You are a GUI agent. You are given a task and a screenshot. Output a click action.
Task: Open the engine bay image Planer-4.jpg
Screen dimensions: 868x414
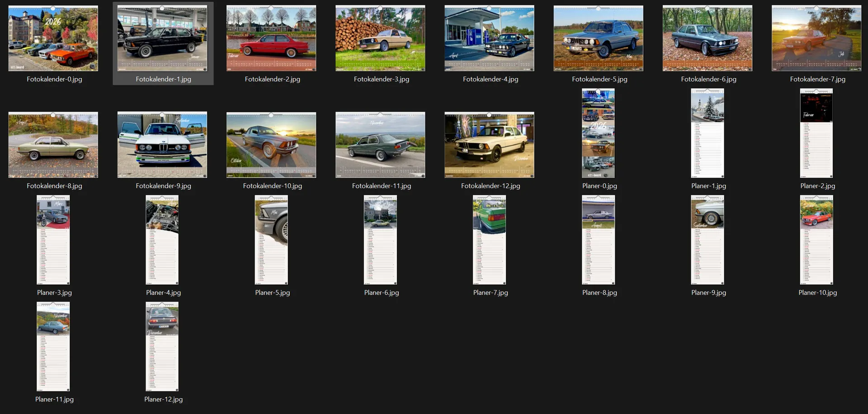tap(162, 240)
